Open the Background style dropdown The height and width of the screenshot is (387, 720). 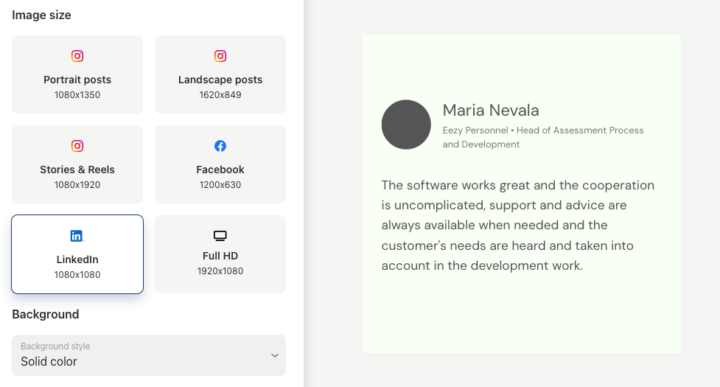149,355
